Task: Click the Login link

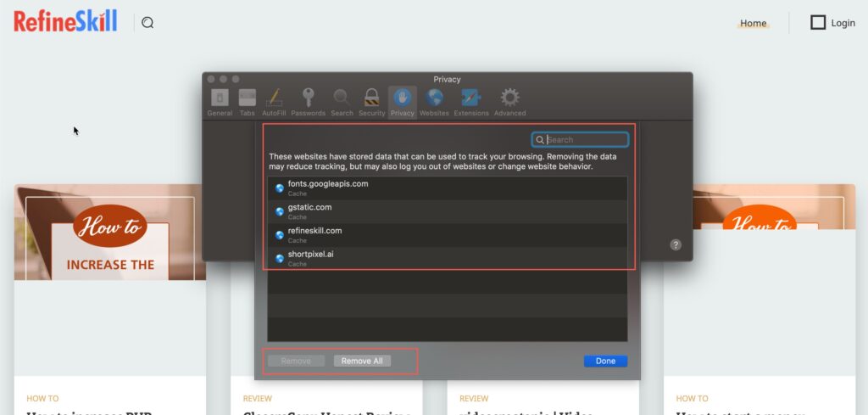Action: coord(843,23)
